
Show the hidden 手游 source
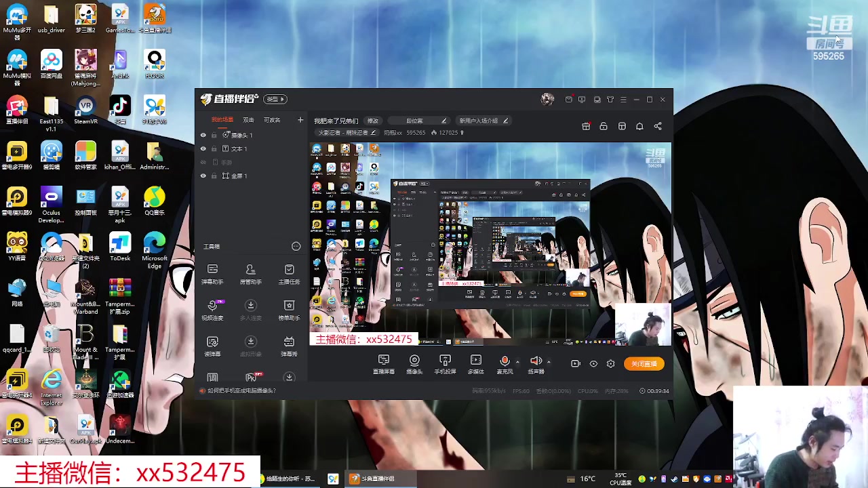click(203, 162)
